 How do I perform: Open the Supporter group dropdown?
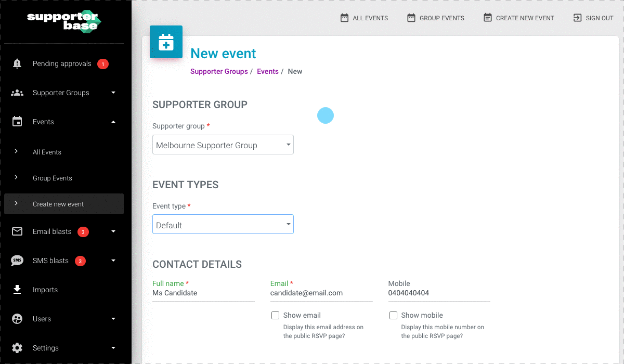coord(223,145)
